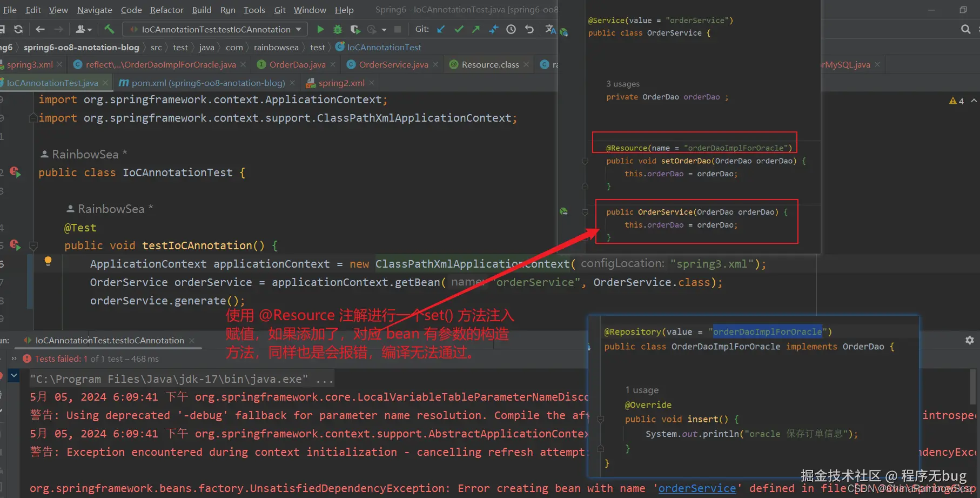Click the yellow intention lightbulb in editor
Image resolution: width=980 pixels, height=498 pixels.
pos(48,262)
